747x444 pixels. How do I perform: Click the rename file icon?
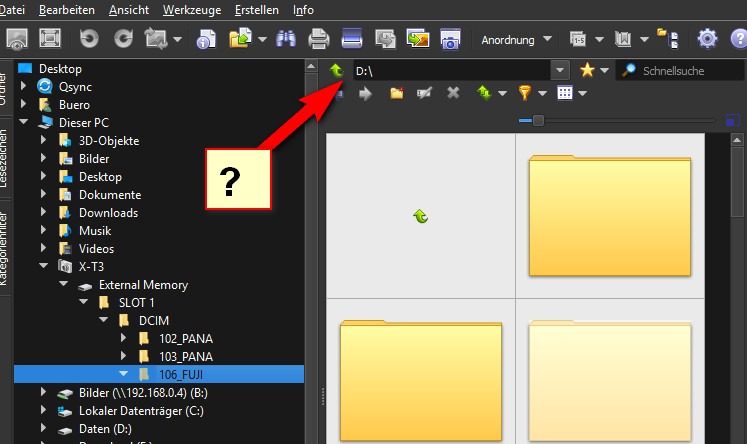(x=424, y=93)
